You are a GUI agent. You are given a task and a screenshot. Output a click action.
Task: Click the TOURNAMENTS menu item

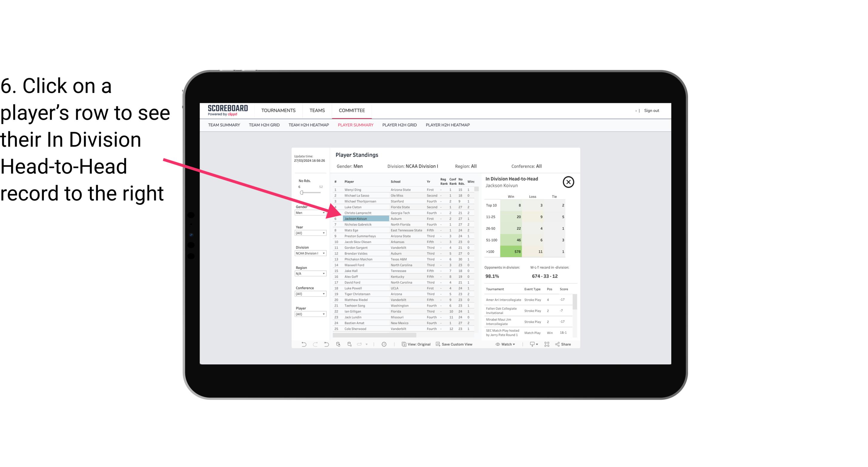pyautogui.click(x=278, y=110)
